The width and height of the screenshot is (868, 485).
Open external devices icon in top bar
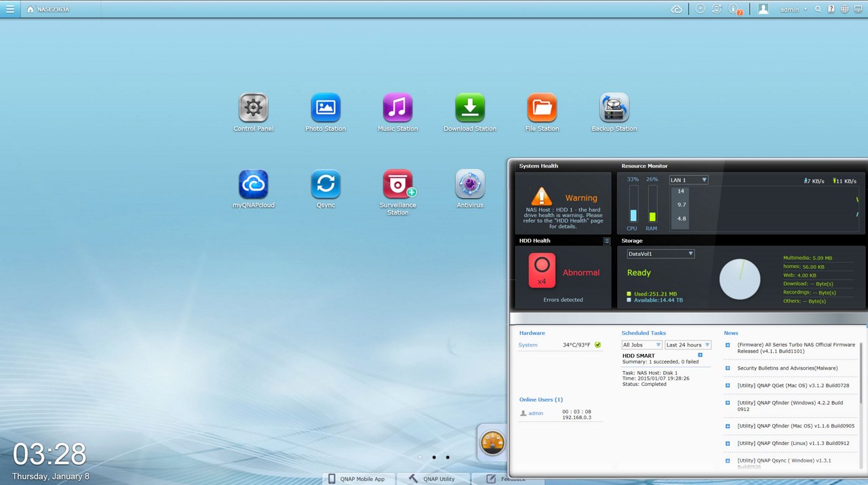717,9
